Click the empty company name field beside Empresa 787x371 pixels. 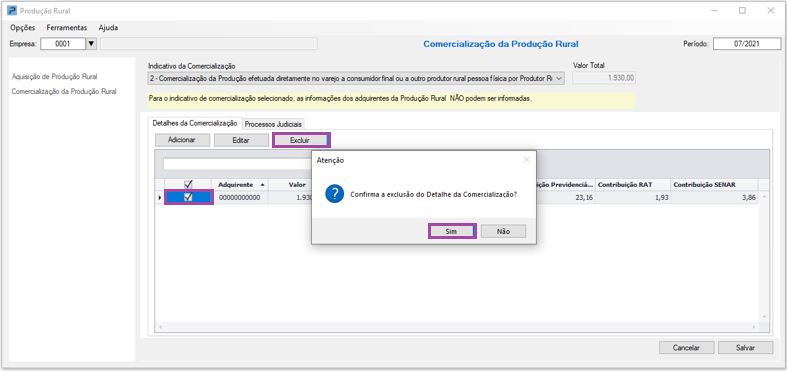pyautogui.click(x=209, y=44)
